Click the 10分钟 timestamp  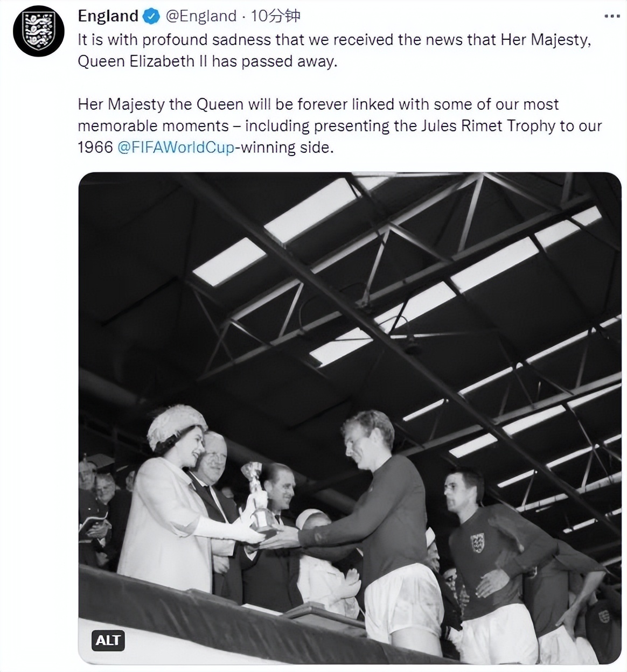pyautogui.click(x=275, y=16)
